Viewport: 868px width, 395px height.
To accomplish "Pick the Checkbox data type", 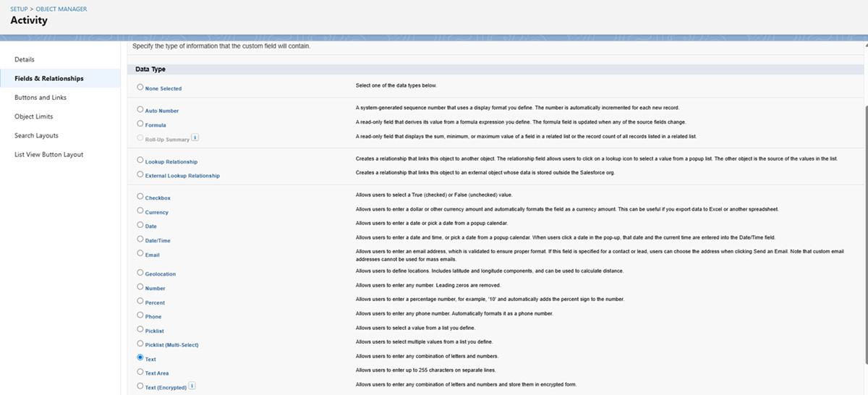I will [x=140, y=196].
